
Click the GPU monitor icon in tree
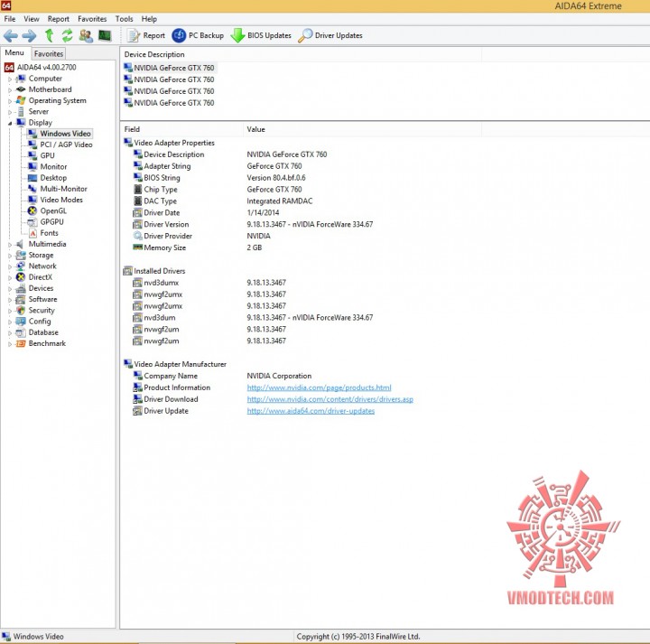(32, 155)
